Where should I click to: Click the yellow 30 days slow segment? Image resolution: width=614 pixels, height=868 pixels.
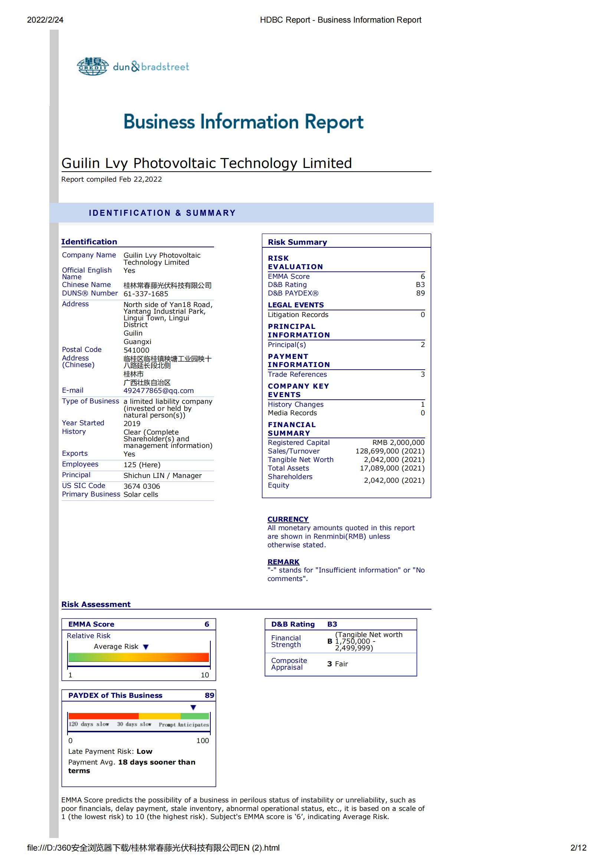159,716
